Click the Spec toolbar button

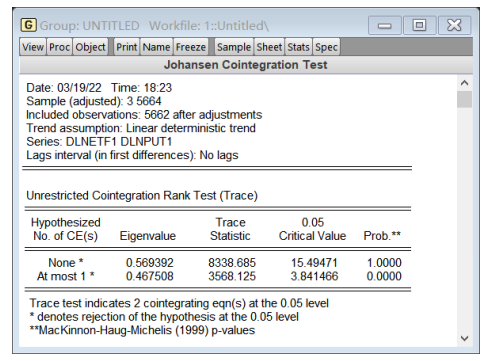click(x=326, y=47)
